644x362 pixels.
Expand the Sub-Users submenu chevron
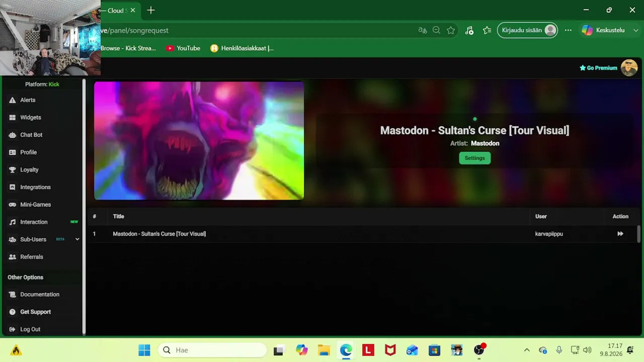[77, 239]
